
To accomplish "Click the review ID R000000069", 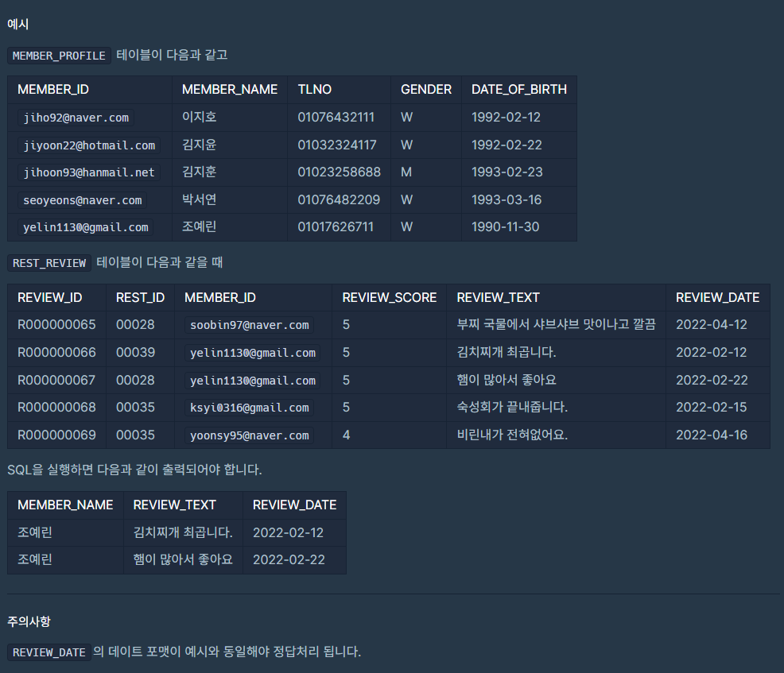I will pyautogui.click(x=56, y=435).
